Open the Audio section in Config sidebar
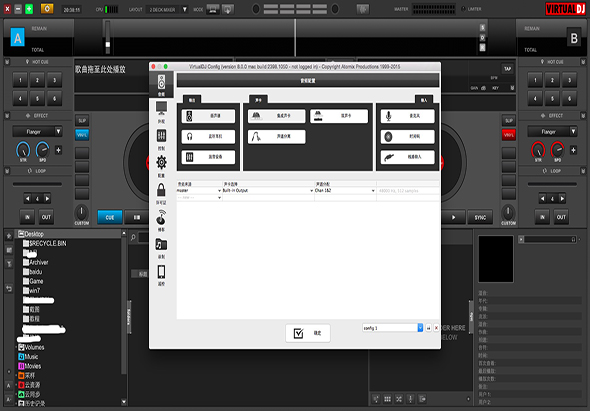Image resolution: width=590 pixels, height=411 pixels. 161,85
